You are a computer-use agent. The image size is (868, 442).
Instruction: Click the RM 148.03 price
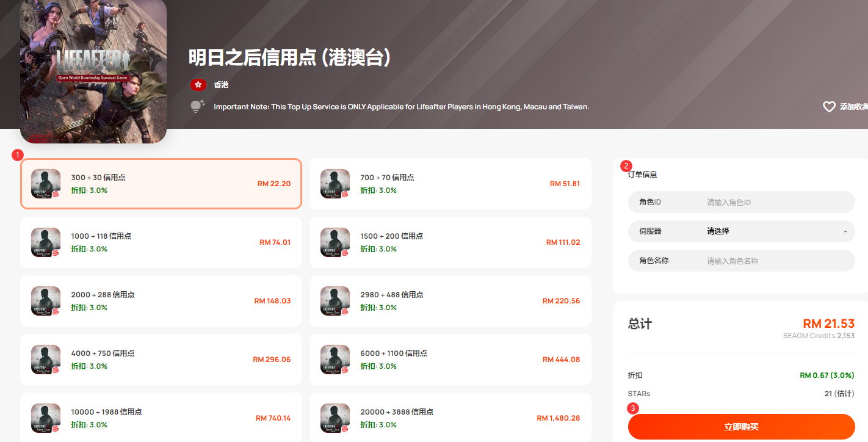click(273, 301)
